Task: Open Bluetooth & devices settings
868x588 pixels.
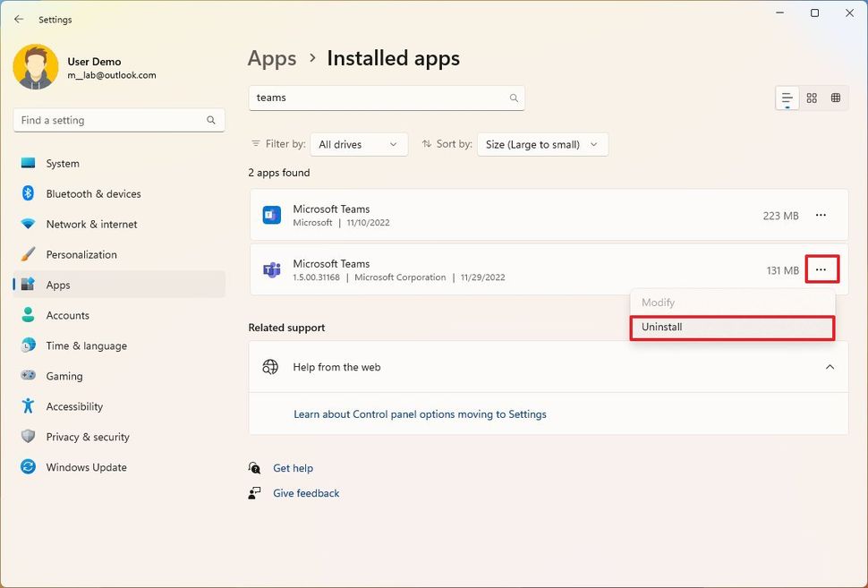Action: point(92,193)
